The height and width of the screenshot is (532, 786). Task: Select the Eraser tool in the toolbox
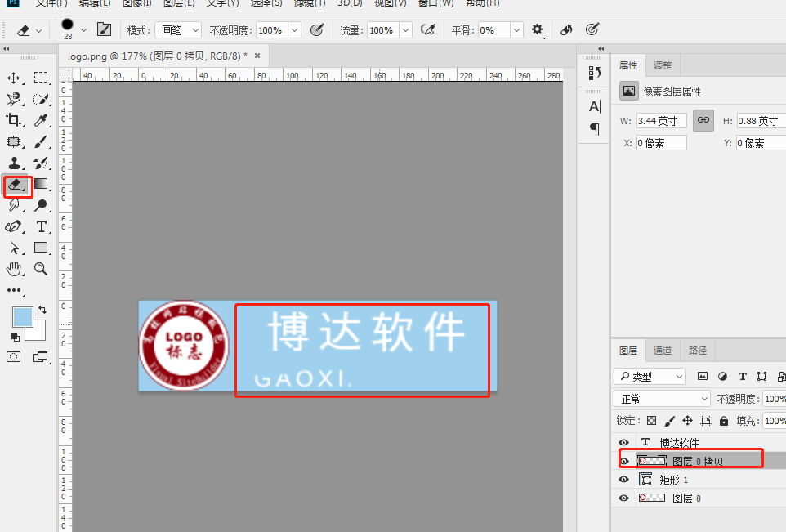point(16,185)
